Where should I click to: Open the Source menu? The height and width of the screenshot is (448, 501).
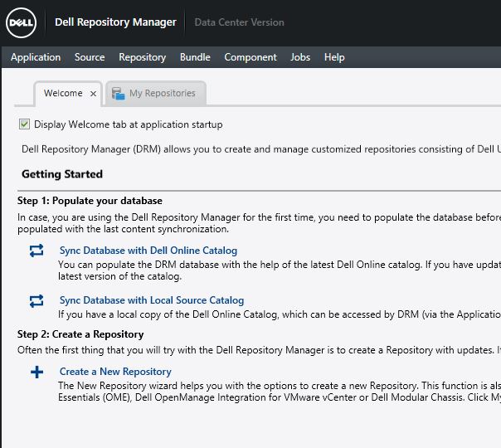[90, 57]
